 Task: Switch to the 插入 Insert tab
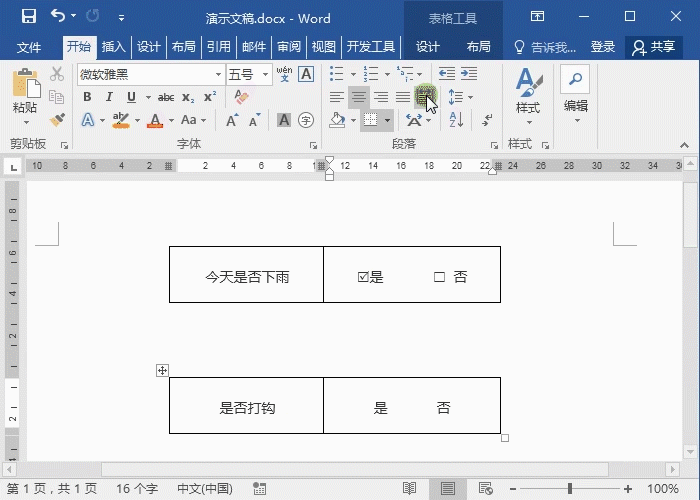pyautogui.click(x=113, y=47)
